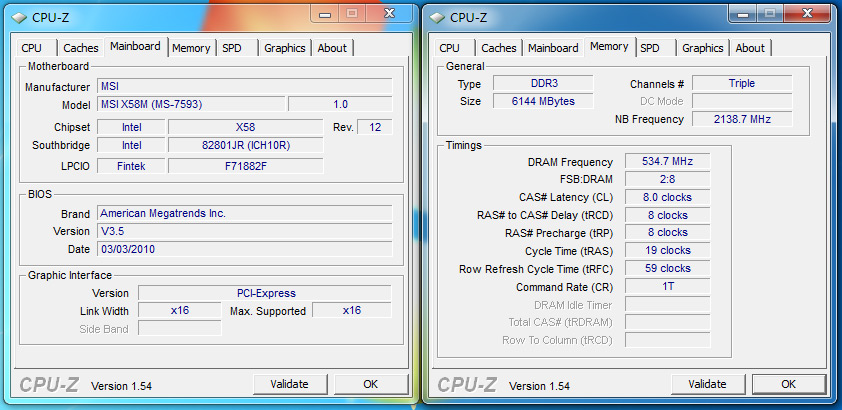The width and height of the screenshot is (842, 410).
Task: Click CPU-Z title icon of right window
Action: click(x=437, y=18)
